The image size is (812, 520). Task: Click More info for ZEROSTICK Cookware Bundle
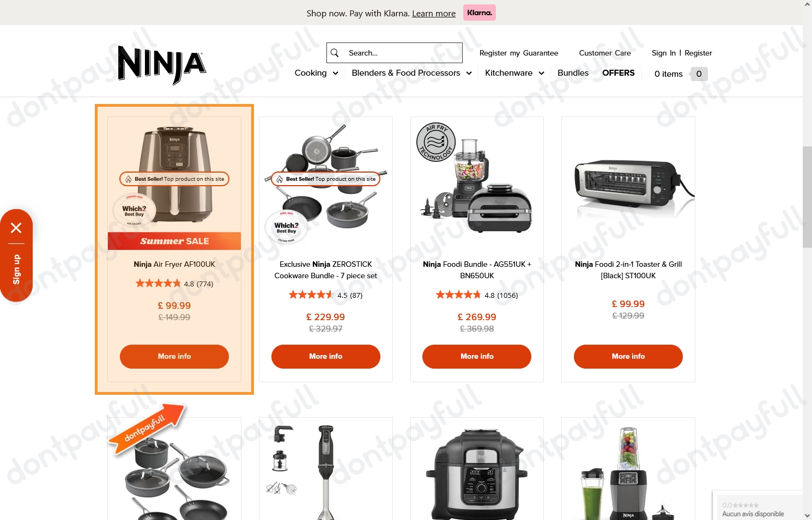coord(326,357)
